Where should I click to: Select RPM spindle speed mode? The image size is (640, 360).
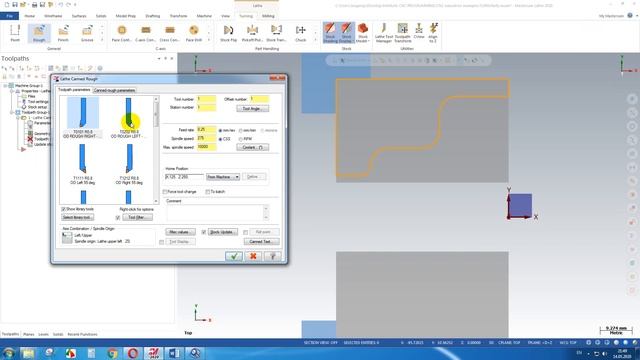click(x=241, y=139)
